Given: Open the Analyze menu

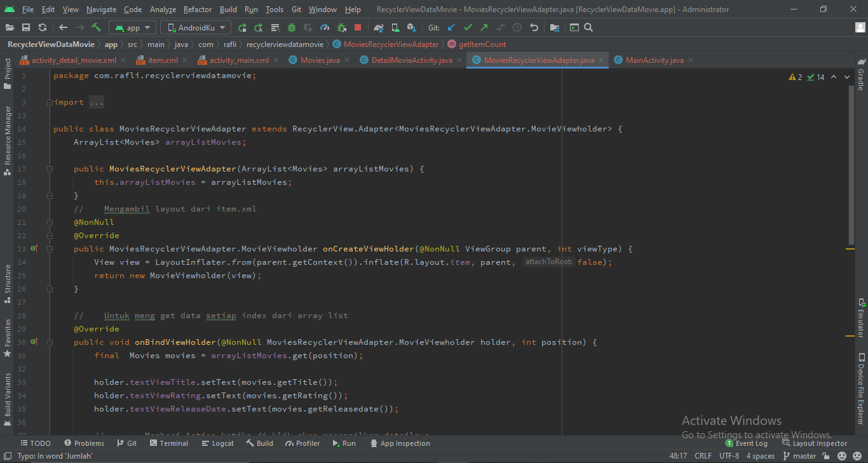Looking at the screenshot, I should 163,10.
